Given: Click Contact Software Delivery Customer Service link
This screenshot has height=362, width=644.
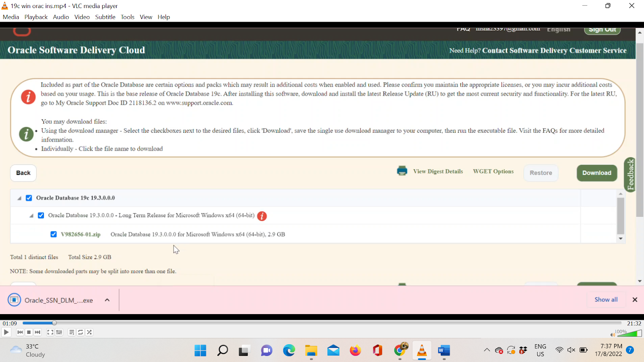Looking at the screenshot, I should [x=554, y=51].
